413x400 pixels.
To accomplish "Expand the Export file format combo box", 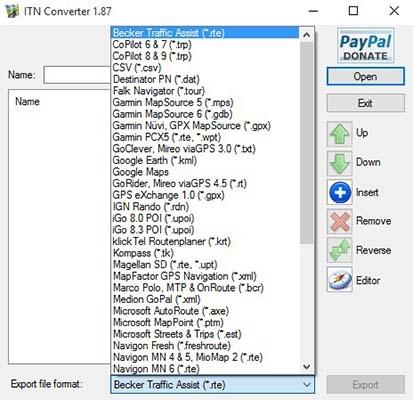I will tap(212, 385).
